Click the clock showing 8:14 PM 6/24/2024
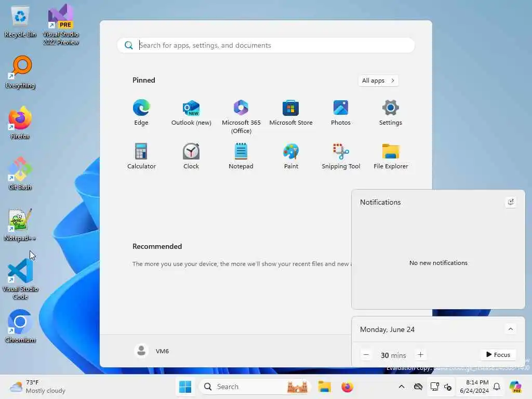Screen dimensions: 532x399 pos(474,387)
